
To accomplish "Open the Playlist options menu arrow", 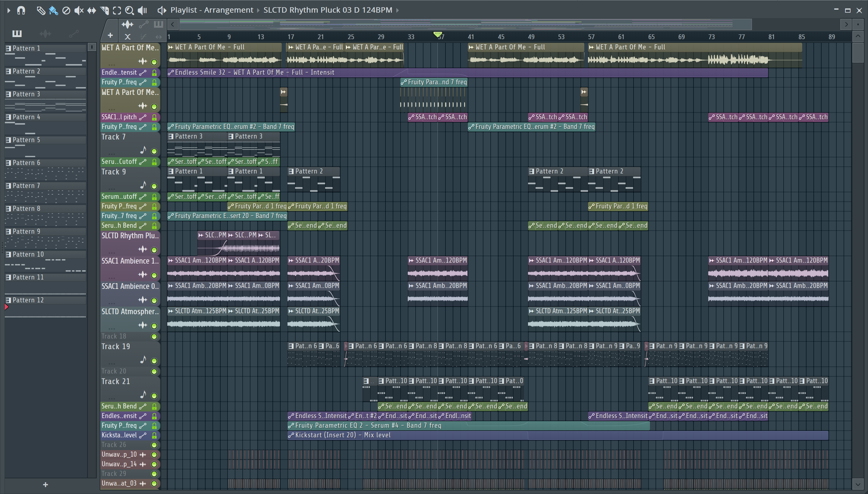I will tap(8, 10).
